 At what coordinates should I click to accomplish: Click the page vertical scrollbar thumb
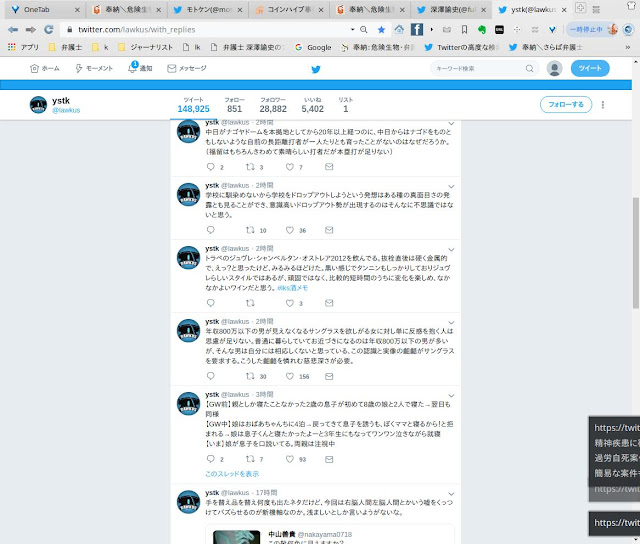point(636,253)
